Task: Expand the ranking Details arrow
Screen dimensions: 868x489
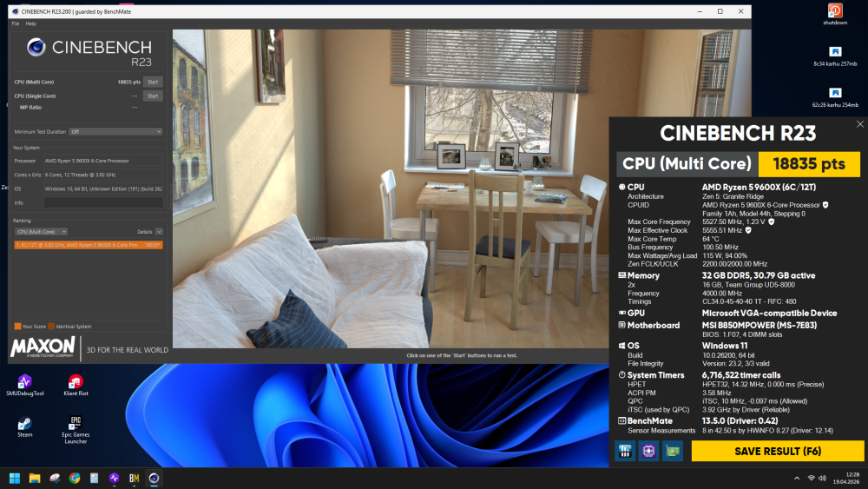Action: click(159, 232)
